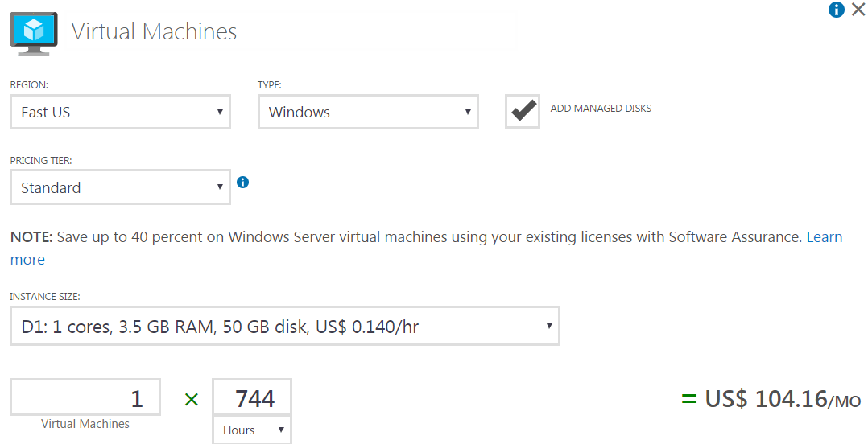868x444 pixels.
Task: Uncheck the Add Managed Disks checkbox
Action: tap(523, 112)
